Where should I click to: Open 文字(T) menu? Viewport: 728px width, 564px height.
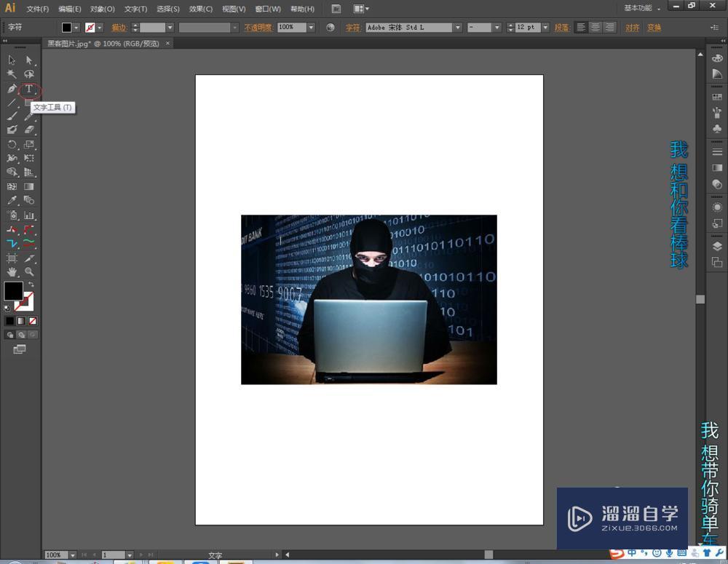pos(135,9)
